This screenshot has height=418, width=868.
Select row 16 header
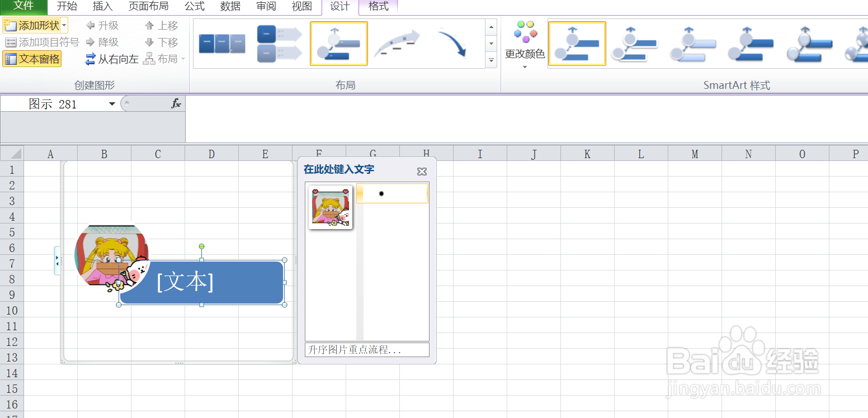(x=12, y=404)
